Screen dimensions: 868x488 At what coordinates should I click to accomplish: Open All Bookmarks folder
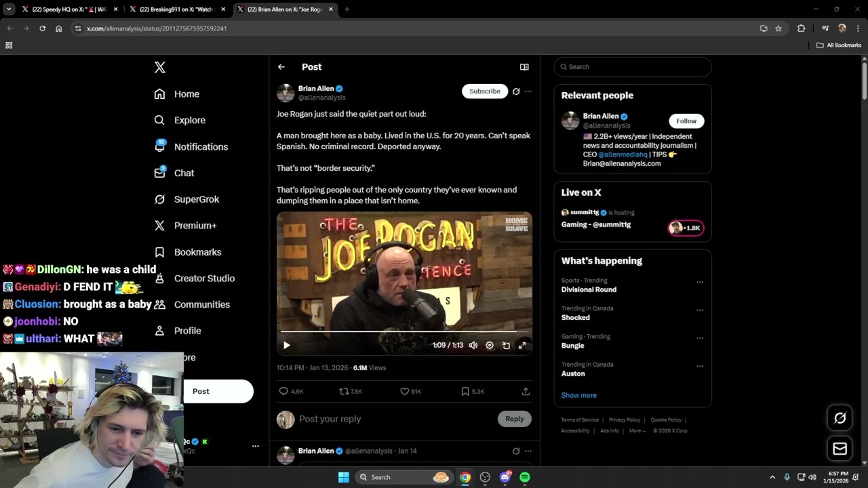pyautogui.click(x=839, y=45)
